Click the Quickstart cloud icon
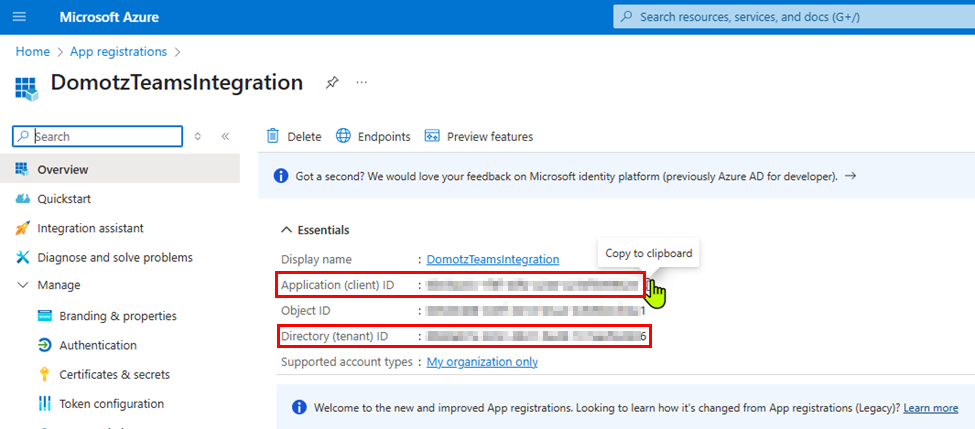This screenshot has height=429, width=975. tap(22, 199)
